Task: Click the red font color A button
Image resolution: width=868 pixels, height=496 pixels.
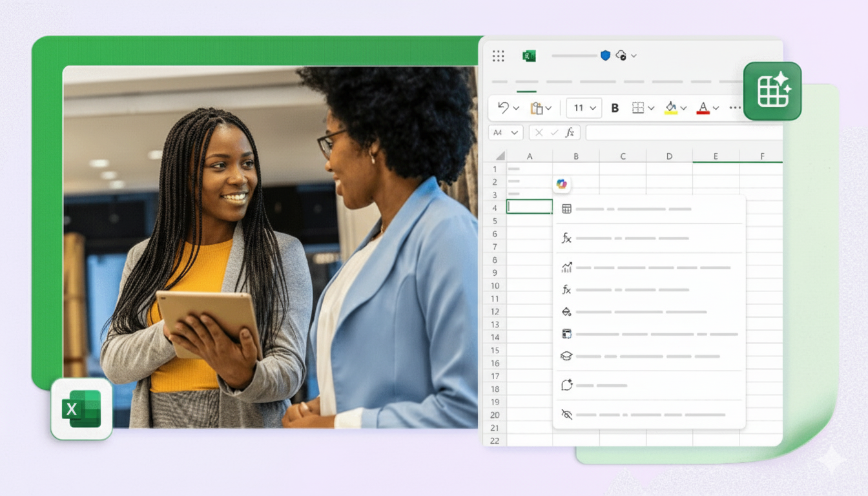Action: point(703,108)
